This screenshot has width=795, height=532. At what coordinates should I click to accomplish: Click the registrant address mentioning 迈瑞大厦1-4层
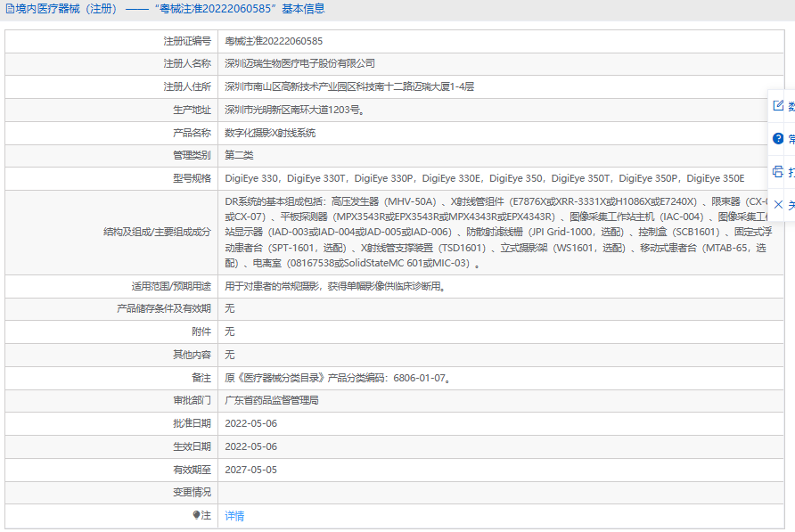349,86
